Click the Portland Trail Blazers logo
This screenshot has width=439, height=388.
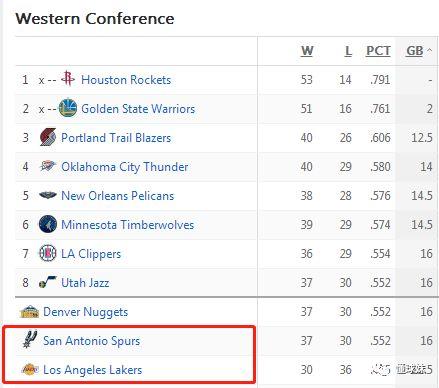click(48, 137)
